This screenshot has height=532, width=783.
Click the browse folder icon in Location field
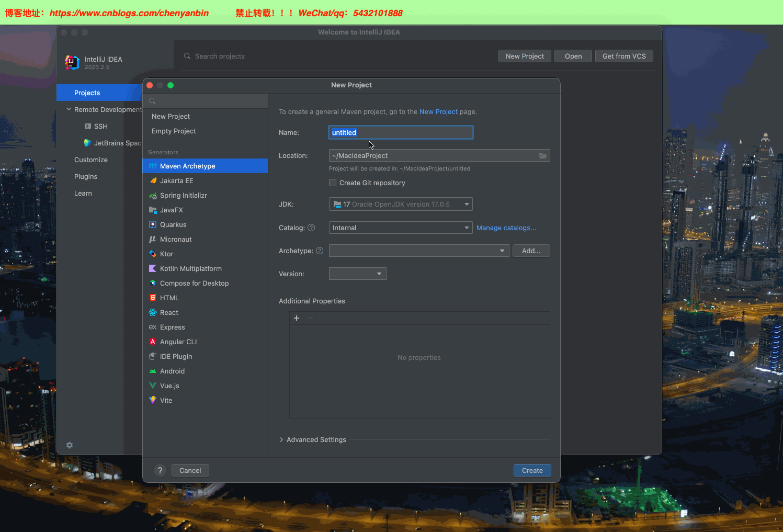543,155
